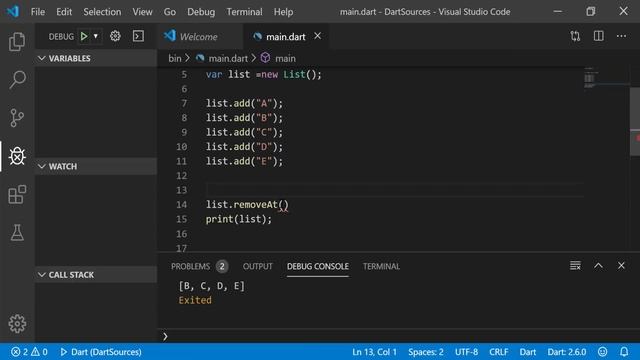Screen dimensions: 640x360
Task: Open the editor More Actions ellipsis
Action: (x=621, y=36)
